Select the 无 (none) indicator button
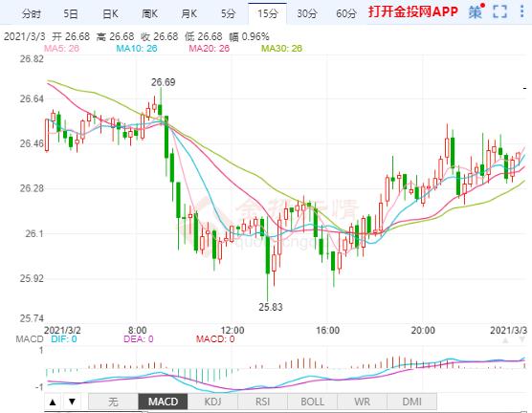 tap(113, 402)
